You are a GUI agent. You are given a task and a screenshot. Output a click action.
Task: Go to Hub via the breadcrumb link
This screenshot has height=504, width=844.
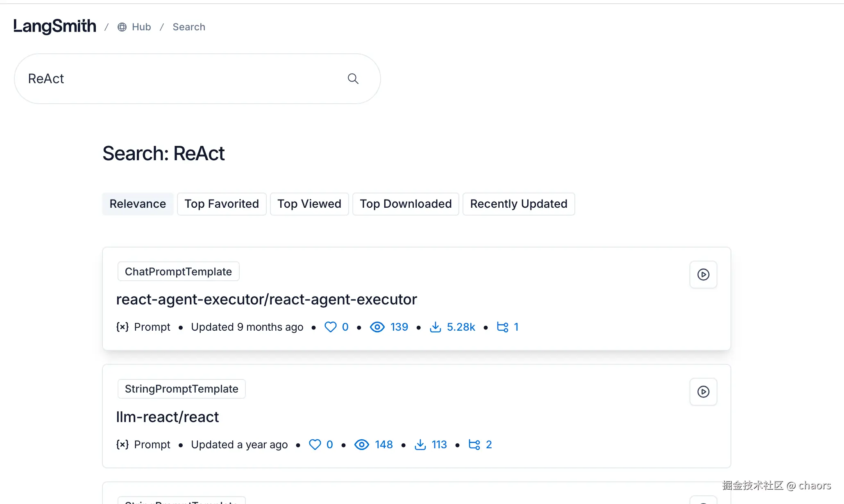click(x=141, y=27)
